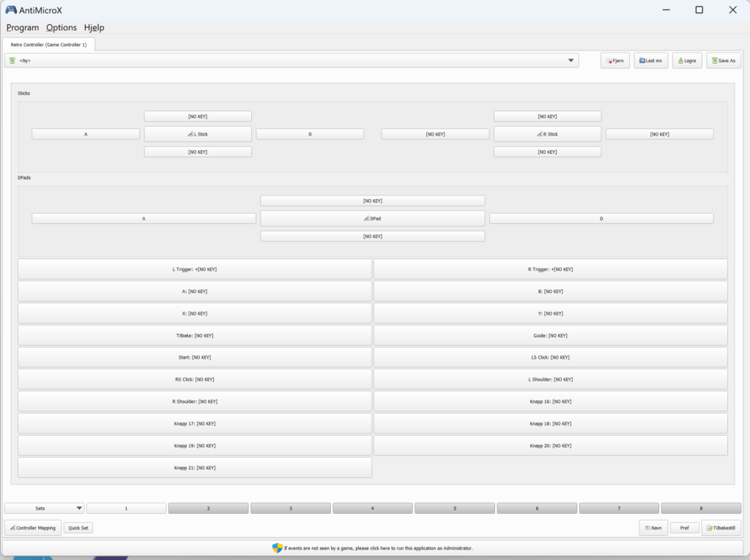This screenshot has height=560, width=750.
Task: Click the DPad right button labeled D
Action: 601,219
